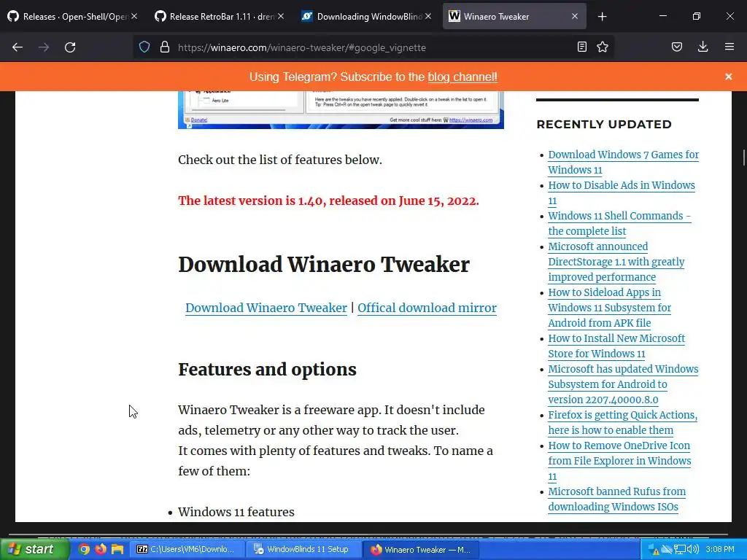Image resolution: width=747 pixels, height=560 pixels.
Task: Open Remove OneDrive Icon article link
Action: tap(619, 461)
